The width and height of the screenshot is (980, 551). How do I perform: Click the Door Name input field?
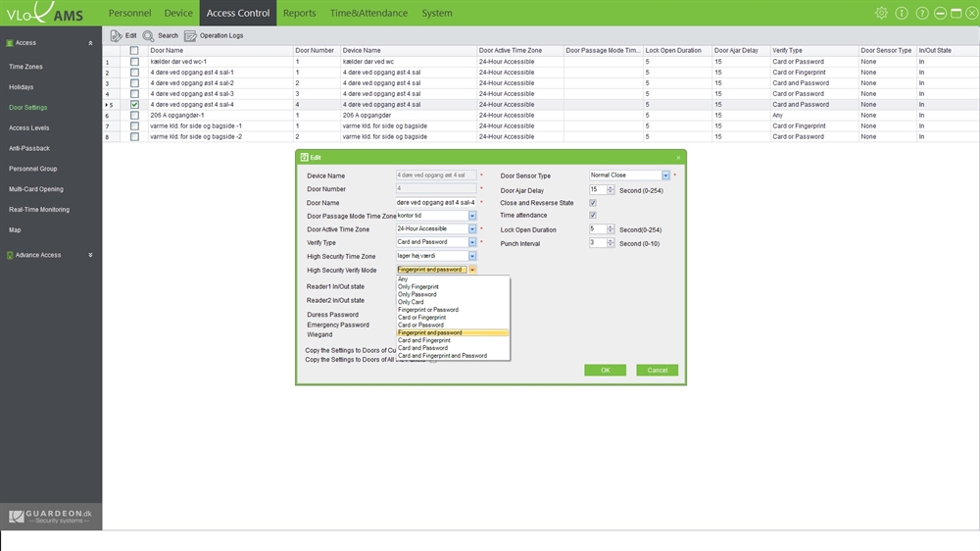click(x=436, y=203)
